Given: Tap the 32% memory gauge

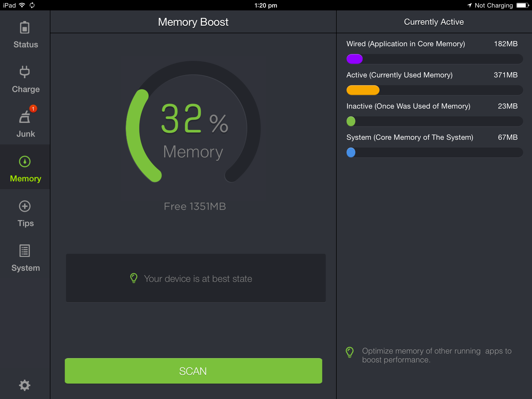Looking at the screenshot, I should coord(193,122).
